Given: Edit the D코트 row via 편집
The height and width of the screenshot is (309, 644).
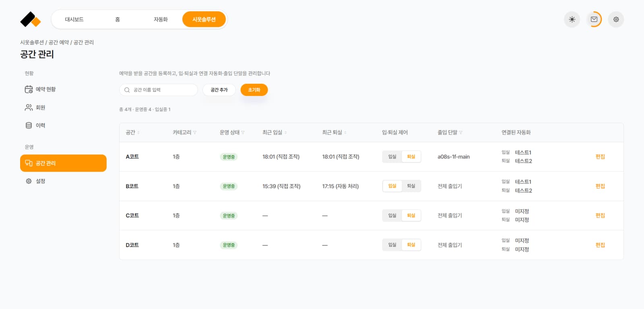Looking at the screenshot, I should click(x=600, y=245).
